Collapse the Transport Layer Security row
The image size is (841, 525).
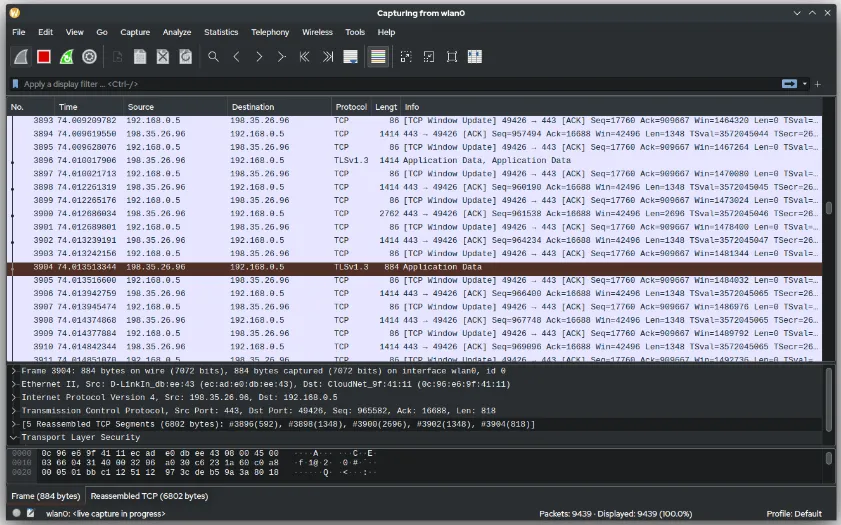pos(14,438)
